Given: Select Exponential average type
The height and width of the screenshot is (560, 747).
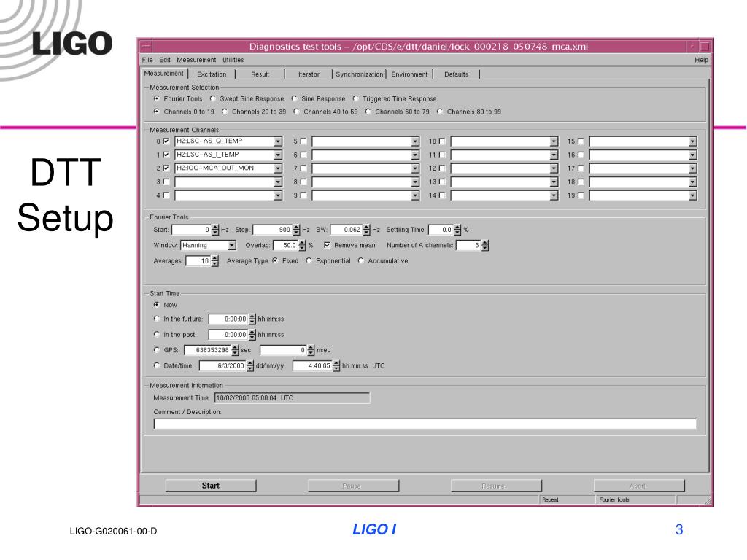Looking at the screenshot, I should coord(309,260).
